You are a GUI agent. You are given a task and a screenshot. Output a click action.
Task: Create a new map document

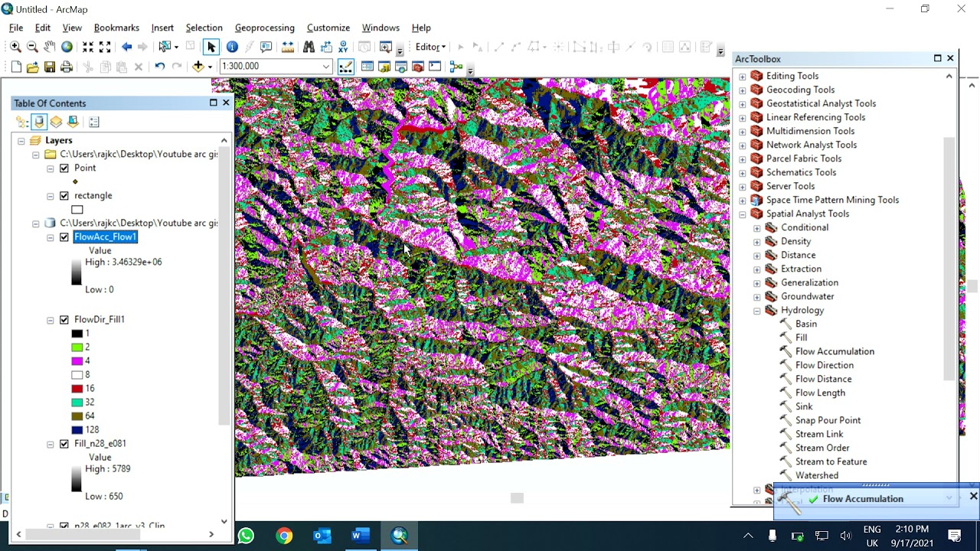(x=16, y=67)
